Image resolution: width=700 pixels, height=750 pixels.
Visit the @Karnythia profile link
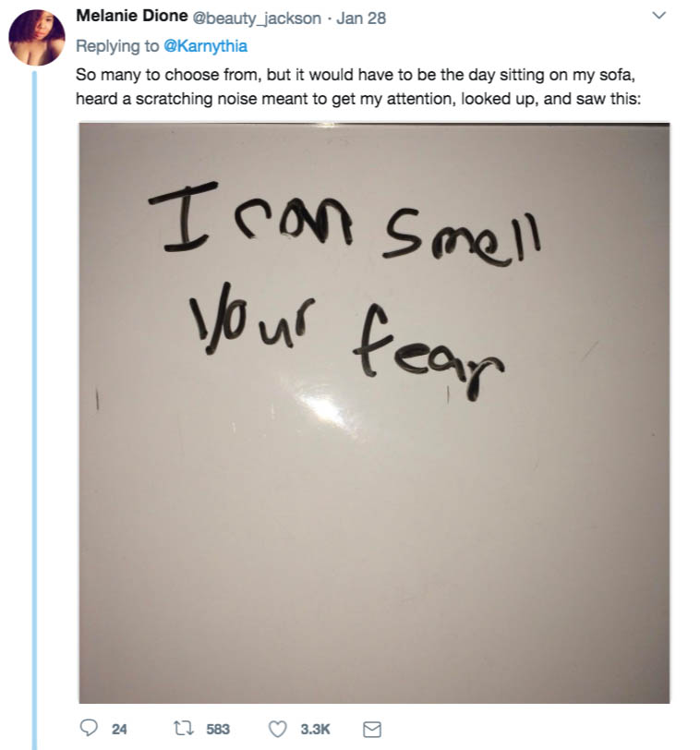point(205,45)
